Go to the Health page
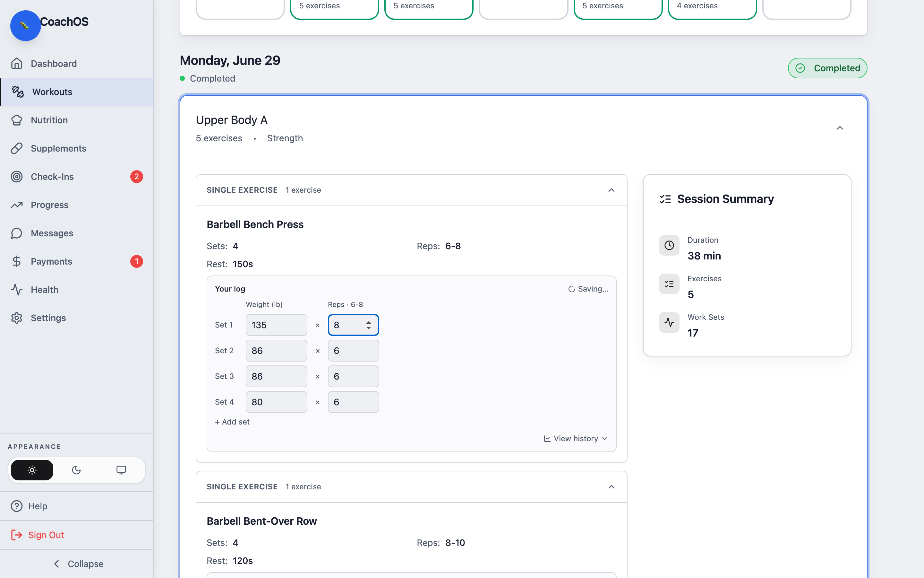The height and width of the screenshot is (578, 924). 77,290
